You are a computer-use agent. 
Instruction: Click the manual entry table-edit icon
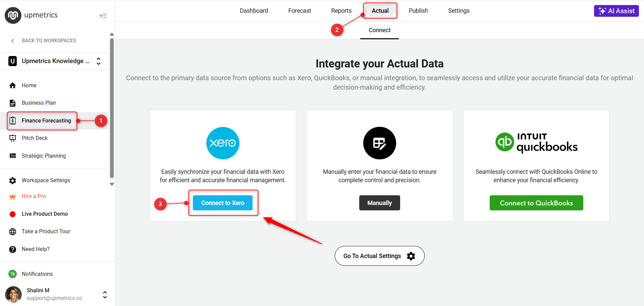pos(379,143)
